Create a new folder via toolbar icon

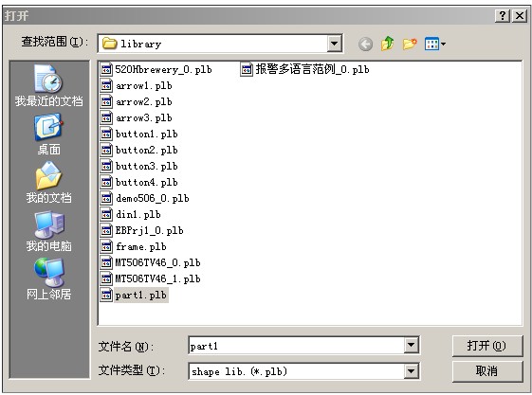410,44
